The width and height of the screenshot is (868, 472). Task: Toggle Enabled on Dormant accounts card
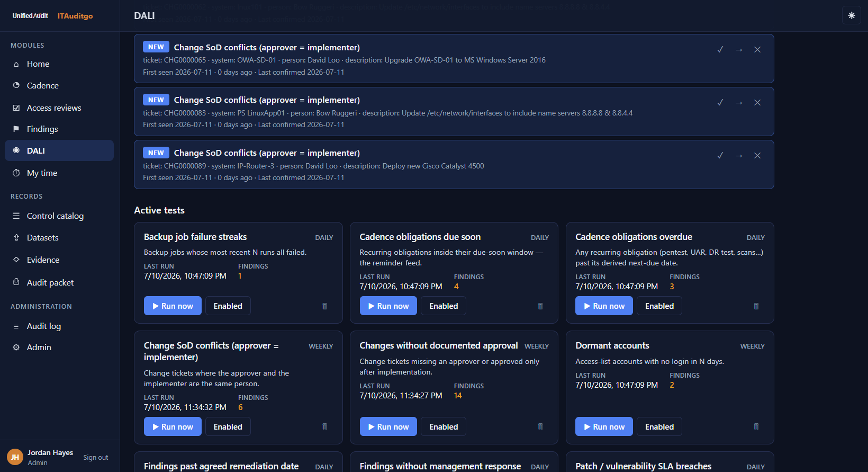659,426
